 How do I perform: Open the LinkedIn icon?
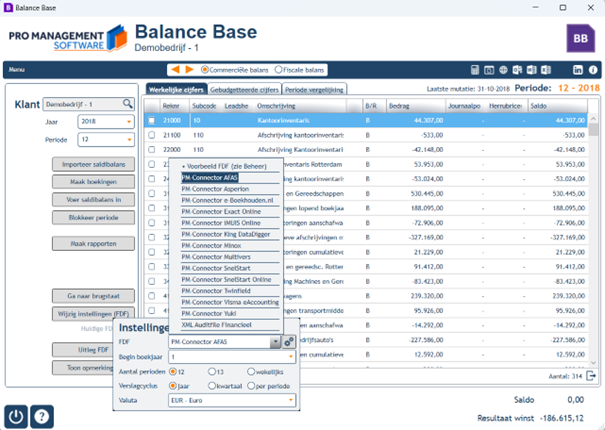(x=578, y=70)
